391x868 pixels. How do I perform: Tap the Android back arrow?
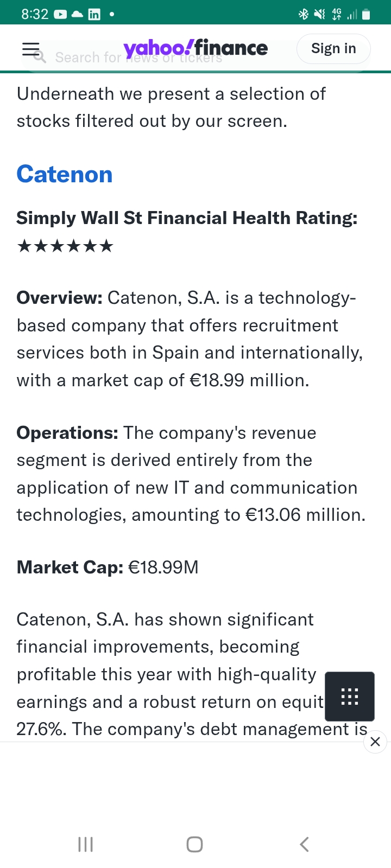(x=304, y=844)
